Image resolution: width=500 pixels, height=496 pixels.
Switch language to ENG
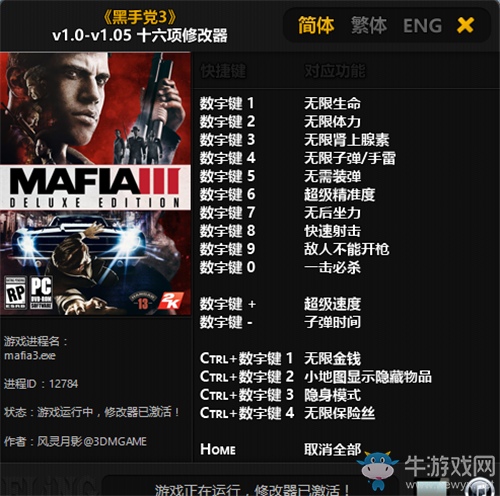[422, 26]
